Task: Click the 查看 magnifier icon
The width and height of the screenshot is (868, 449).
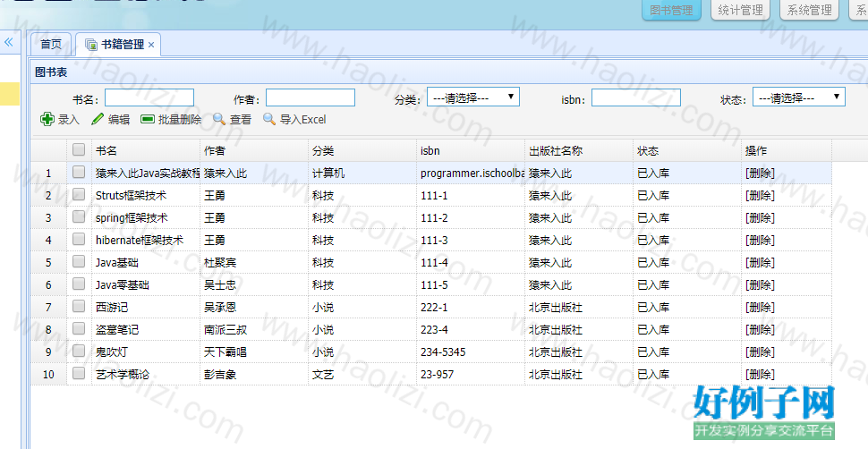Action: coord(219,119)
